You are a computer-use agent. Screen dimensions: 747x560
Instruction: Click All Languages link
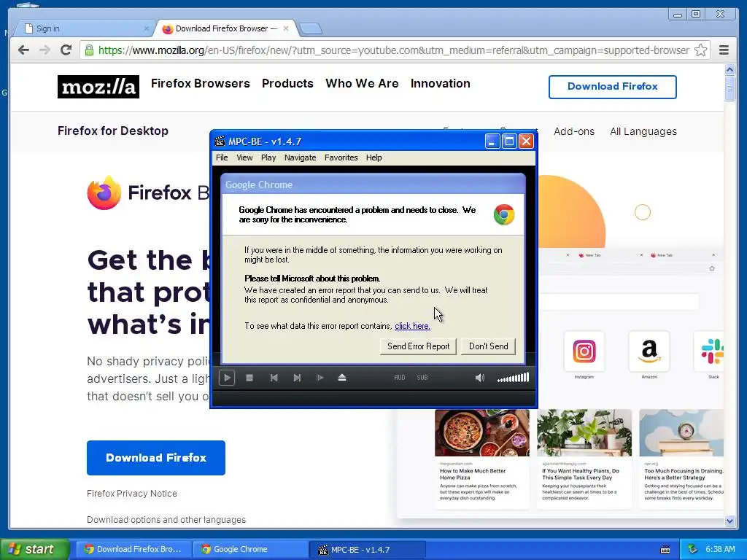(643, 131)
